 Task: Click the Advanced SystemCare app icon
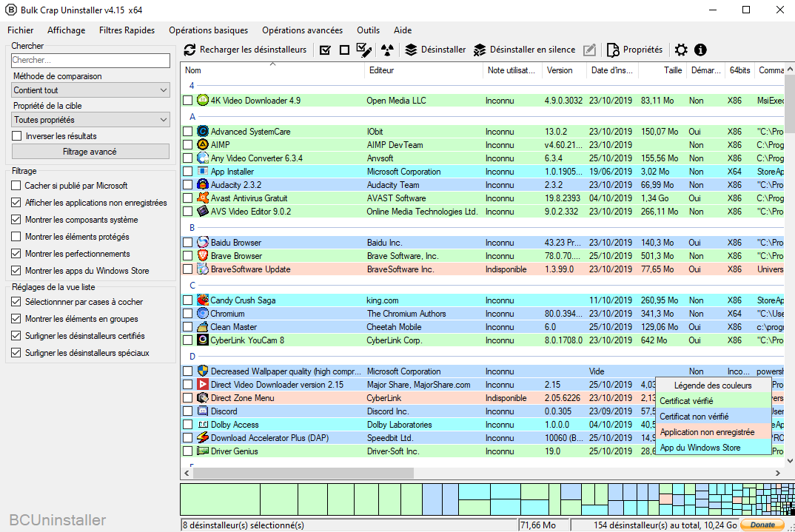(x=203, y=131)
